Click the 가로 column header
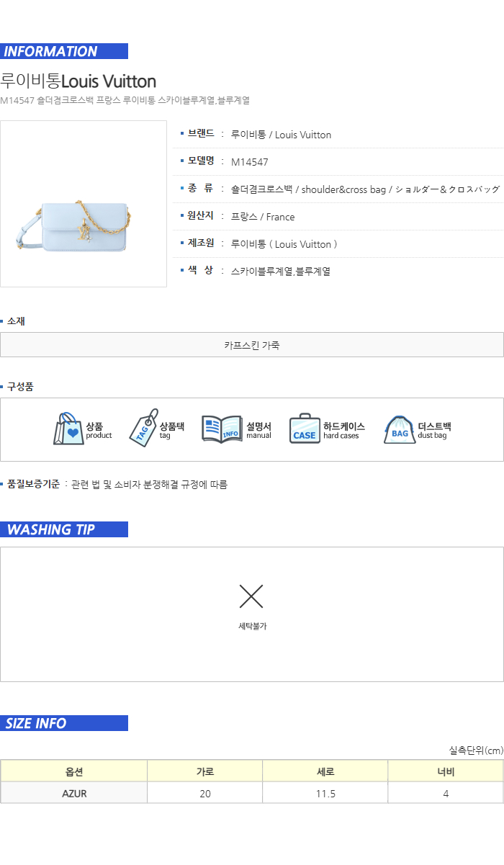This screenshot has width=504, height=865. [205, 771]
